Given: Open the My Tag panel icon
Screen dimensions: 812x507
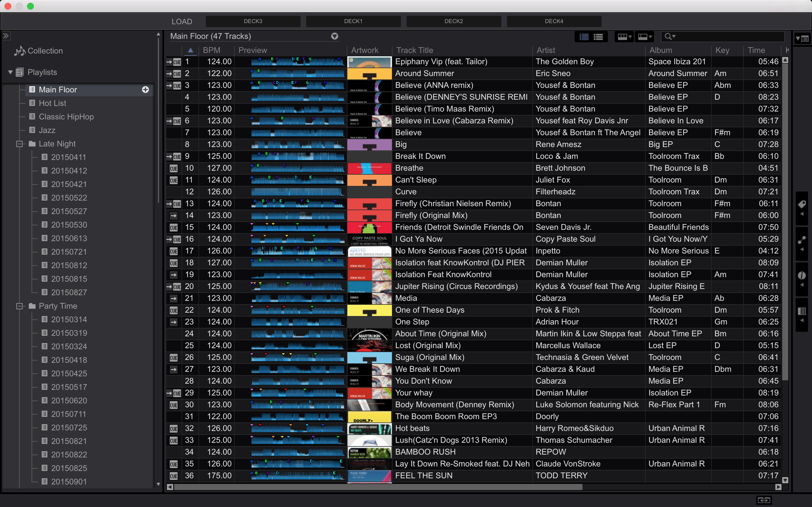Looking at the screenshot, I should 802,204.
